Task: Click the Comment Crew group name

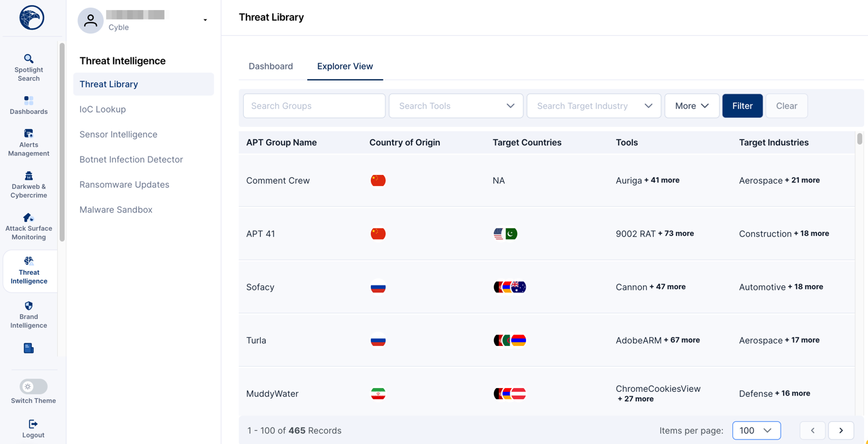Action: [x=278, y=180]
